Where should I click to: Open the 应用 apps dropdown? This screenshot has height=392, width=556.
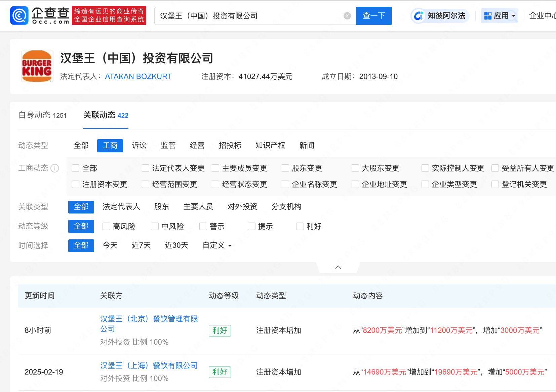pyautogui.click(x=500, y=16)
